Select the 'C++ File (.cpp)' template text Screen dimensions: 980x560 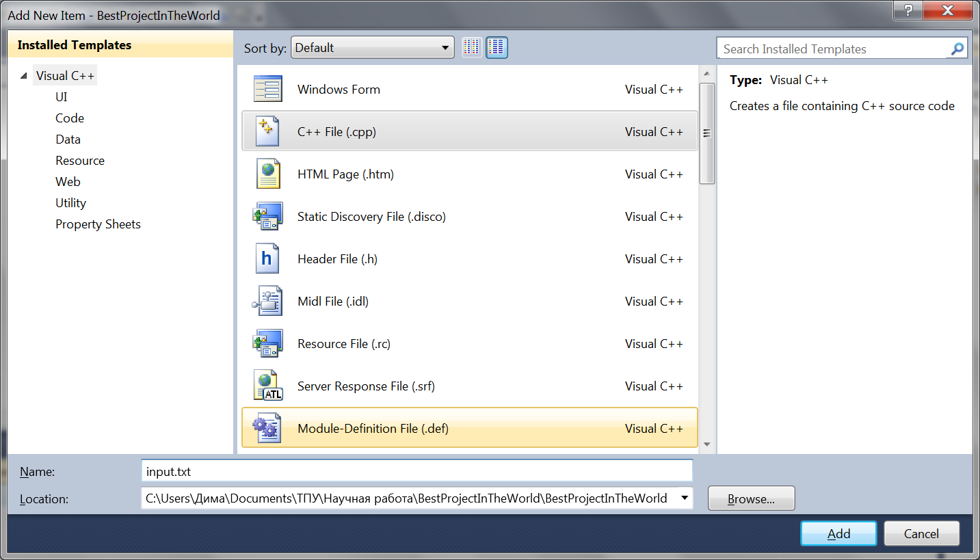[x=337, y=132]
